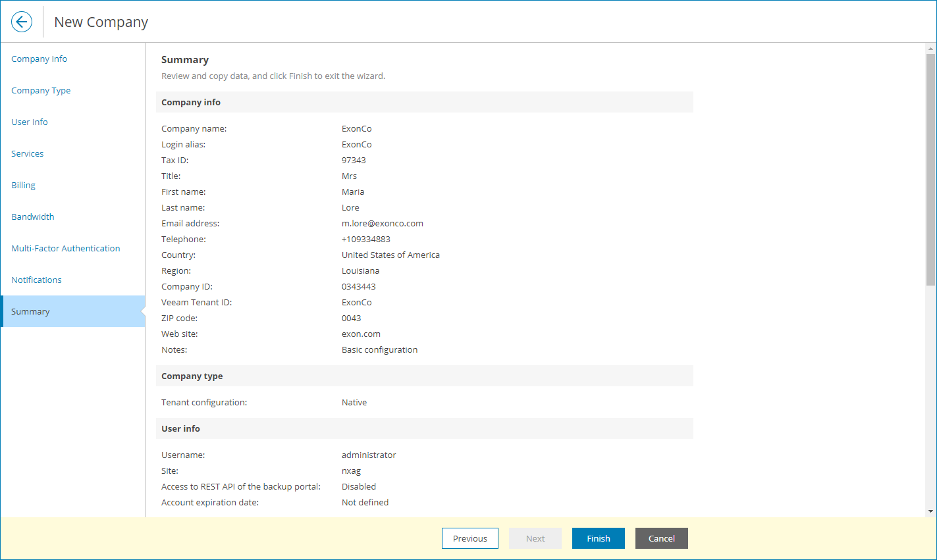937x560 pixels.
Task: Select the highlighted Summary step
Action: point(30,311)
